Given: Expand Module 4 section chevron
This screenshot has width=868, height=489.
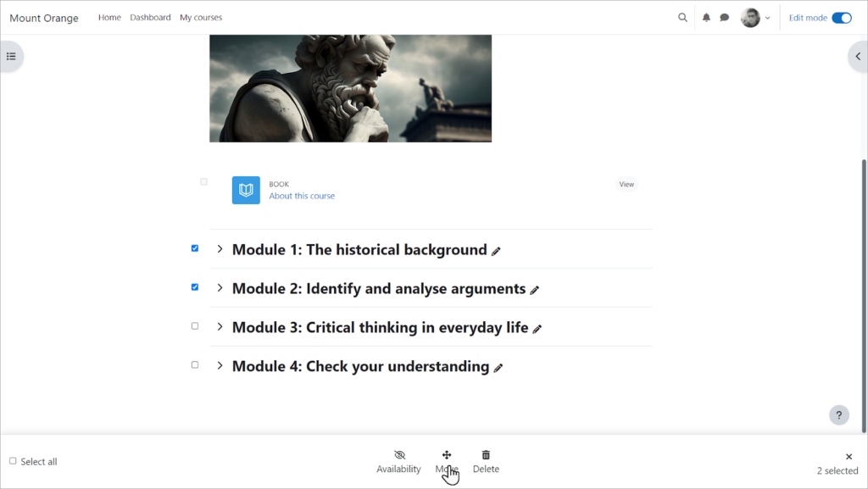Looking at the screenshot, I should [220, 365].
